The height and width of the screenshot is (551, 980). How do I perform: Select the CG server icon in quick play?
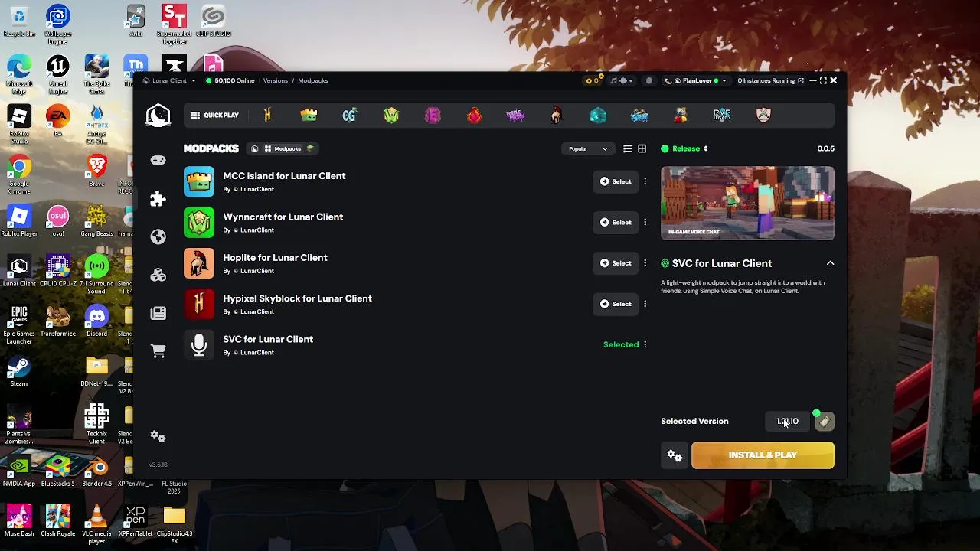point(350,115)
